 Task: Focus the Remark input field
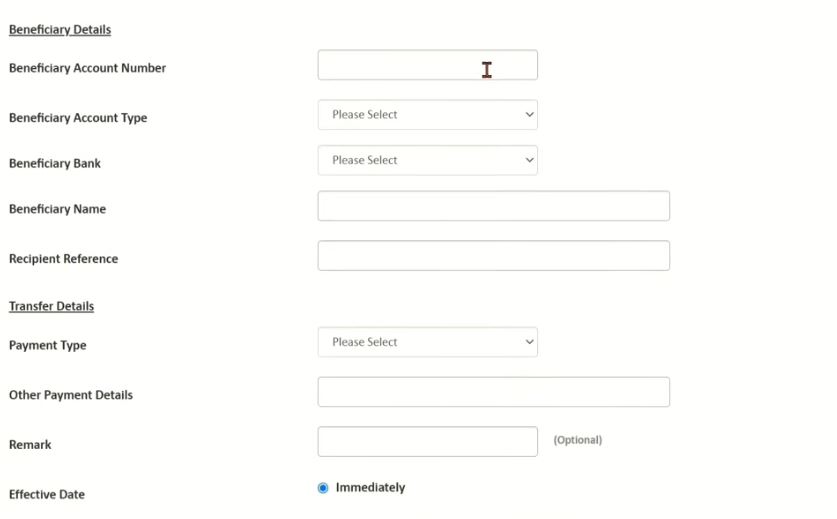[427, 441]
